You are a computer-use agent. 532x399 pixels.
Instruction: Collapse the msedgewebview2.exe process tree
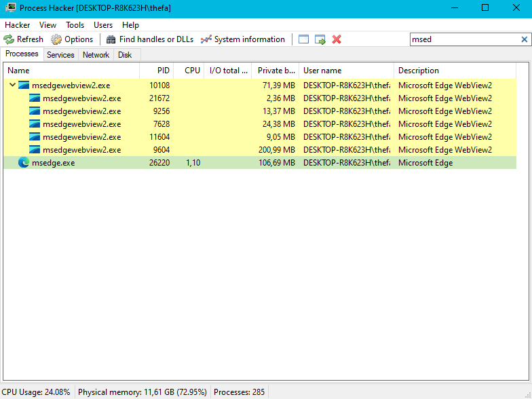tap(12, 85)
